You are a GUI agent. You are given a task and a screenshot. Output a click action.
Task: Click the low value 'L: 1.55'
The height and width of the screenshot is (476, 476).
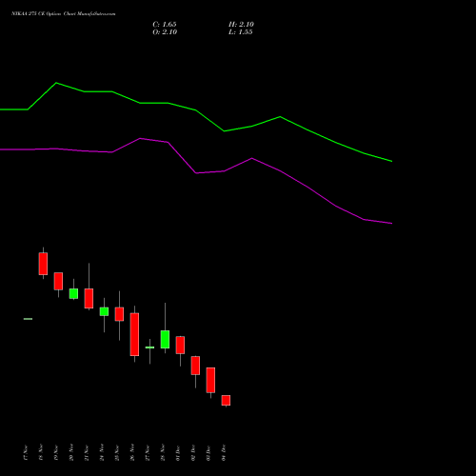pos(241,32)
